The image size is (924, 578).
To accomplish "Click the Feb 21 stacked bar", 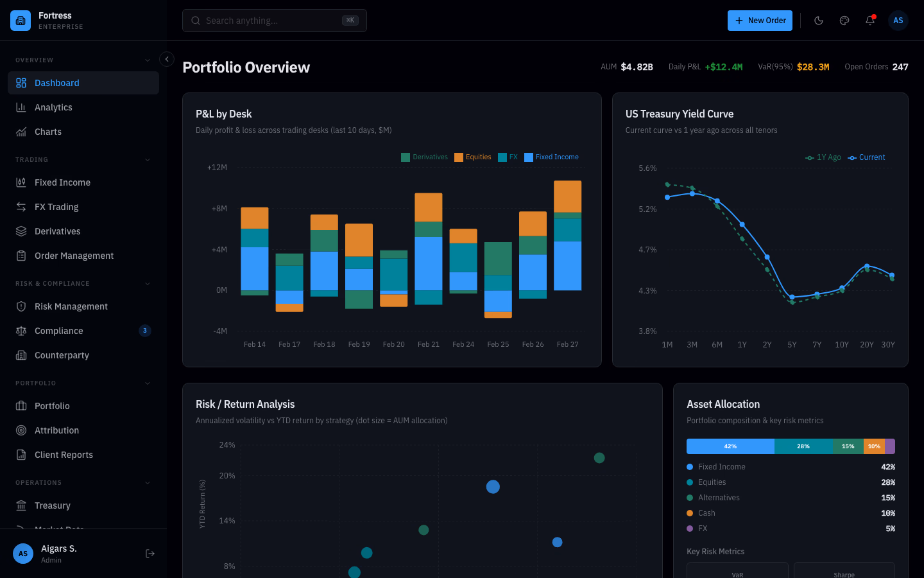I will pyautogui.click(x=429, y=249).
